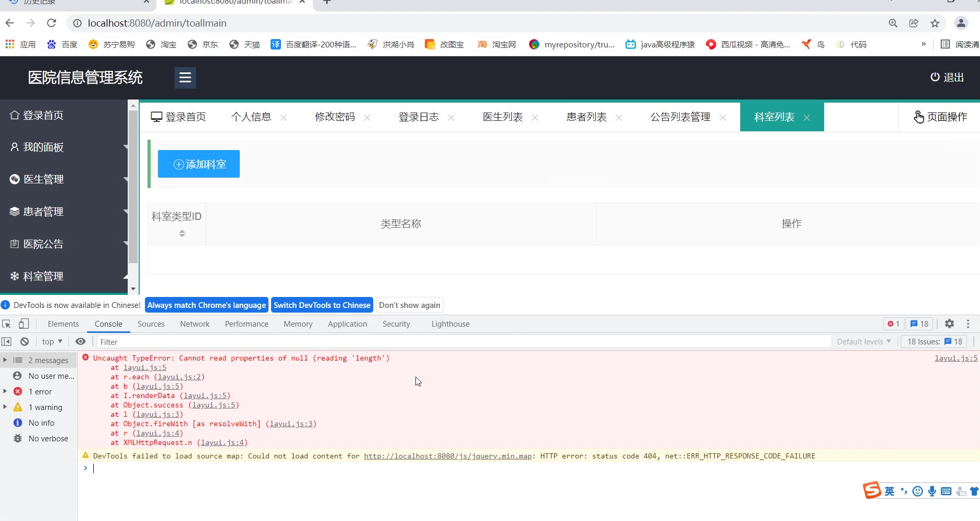
Task: Close the 公告列表管理 tab
Action: 722,118
